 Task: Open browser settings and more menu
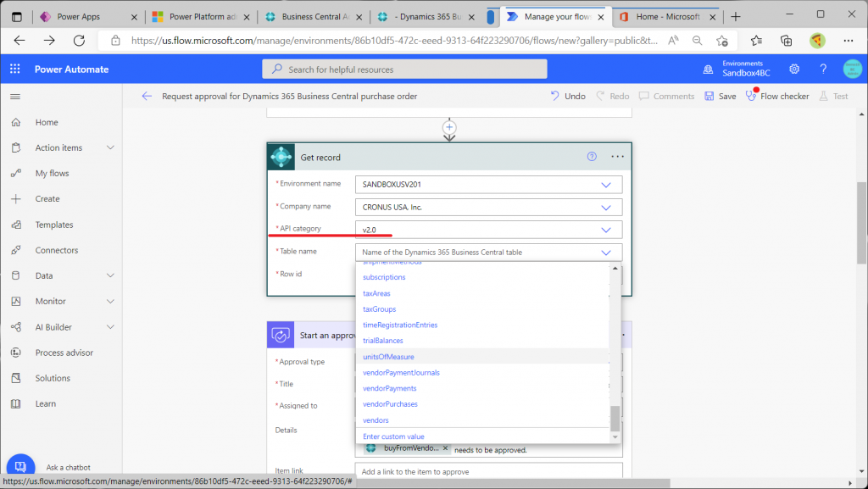coord(848,41)
